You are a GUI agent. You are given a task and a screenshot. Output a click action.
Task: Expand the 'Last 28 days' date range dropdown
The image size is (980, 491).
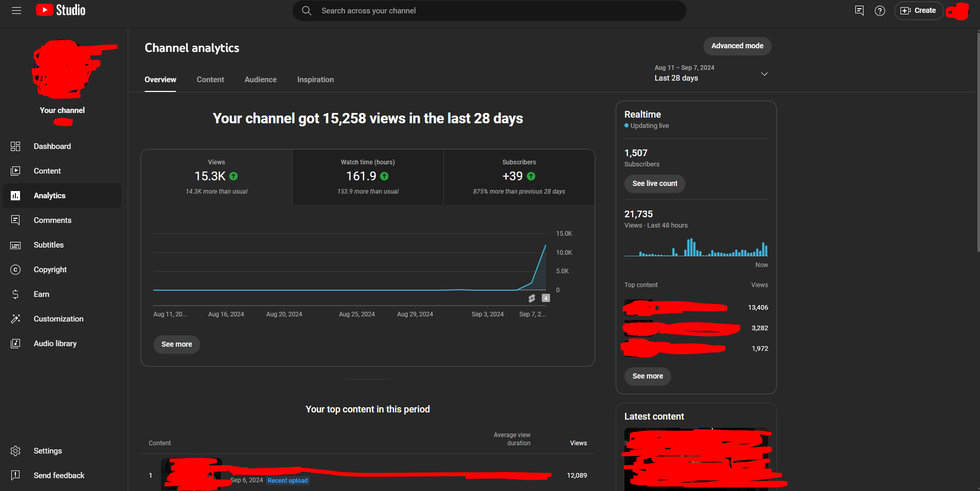coord(711,73)
